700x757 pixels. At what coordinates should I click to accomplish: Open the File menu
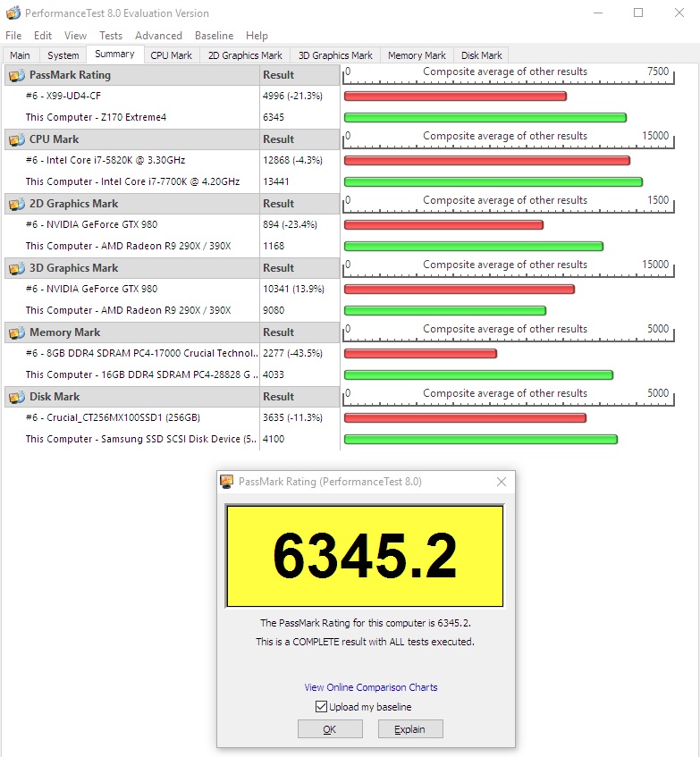(13, 35)
